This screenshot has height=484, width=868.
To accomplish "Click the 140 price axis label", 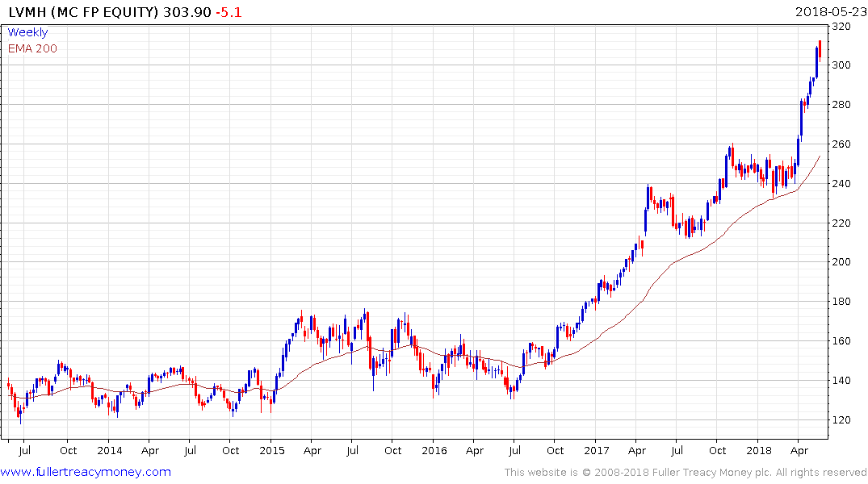I will click(841, 381).
